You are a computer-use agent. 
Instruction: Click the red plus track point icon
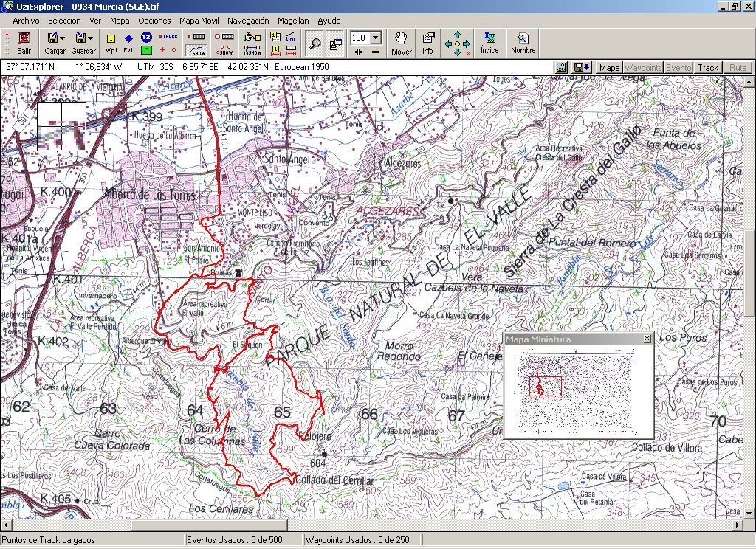coord(162,49)
